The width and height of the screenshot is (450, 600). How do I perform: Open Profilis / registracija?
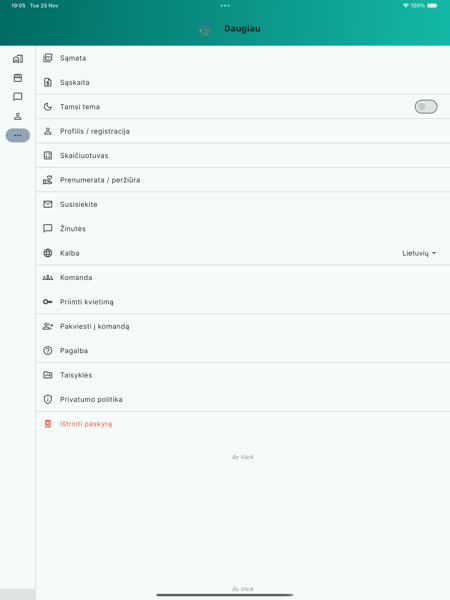coord(243,131)
